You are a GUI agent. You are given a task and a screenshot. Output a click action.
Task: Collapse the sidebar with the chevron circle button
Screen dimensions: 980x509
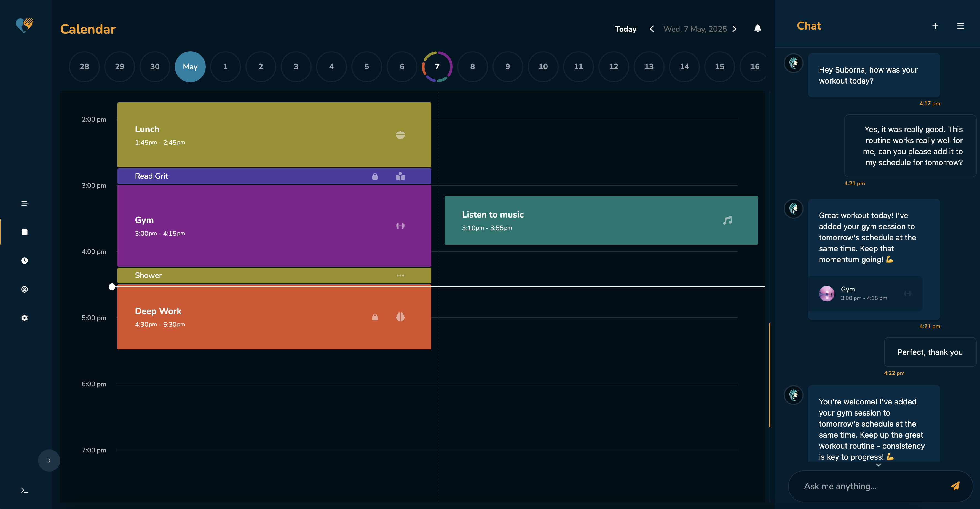click(49, 460)
